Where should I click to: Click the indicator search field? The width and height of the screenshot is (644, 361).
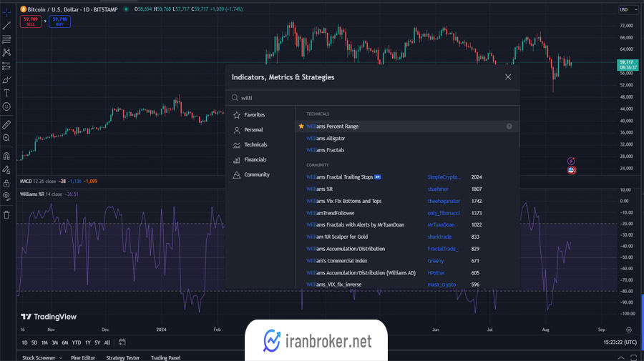click(372, 98)
